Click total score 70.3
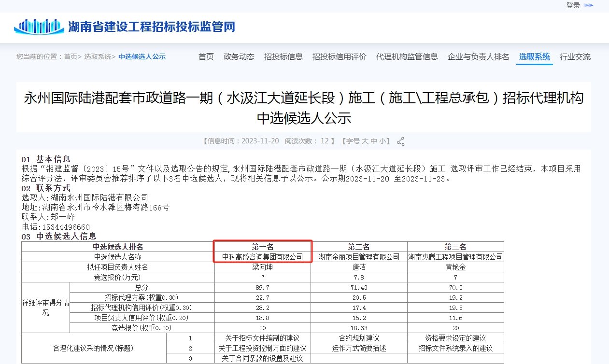Image resolution: width=609 pixels, height=364 pixels. coord(455,287)
